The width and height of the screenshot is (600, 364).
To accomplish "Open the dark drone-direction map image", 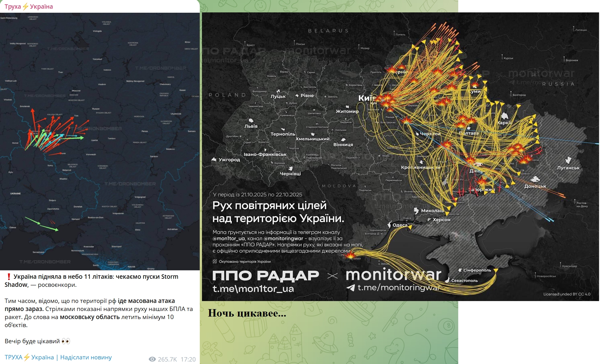I will tap(100, 141).
